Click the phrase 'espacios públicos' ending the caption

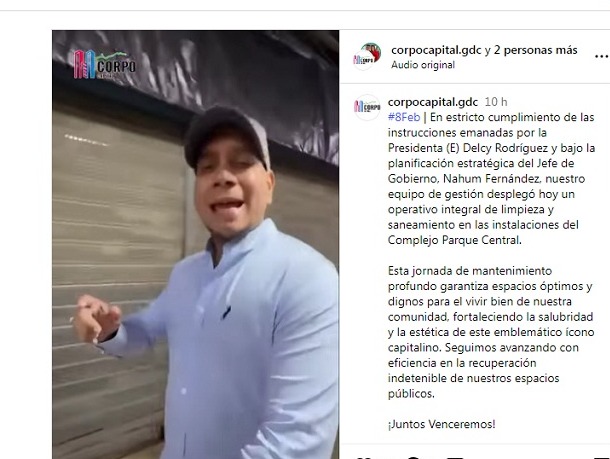point(473,386)
